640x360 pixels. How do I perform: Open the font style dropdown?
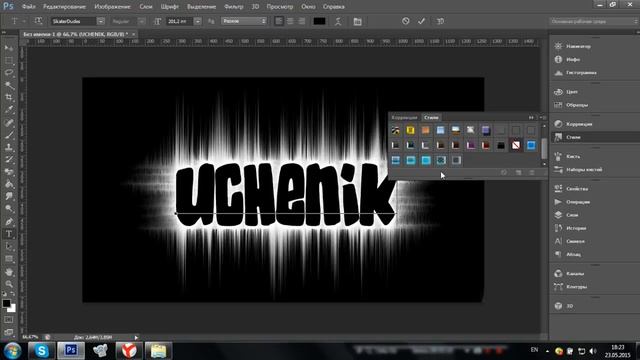[141, 21]
